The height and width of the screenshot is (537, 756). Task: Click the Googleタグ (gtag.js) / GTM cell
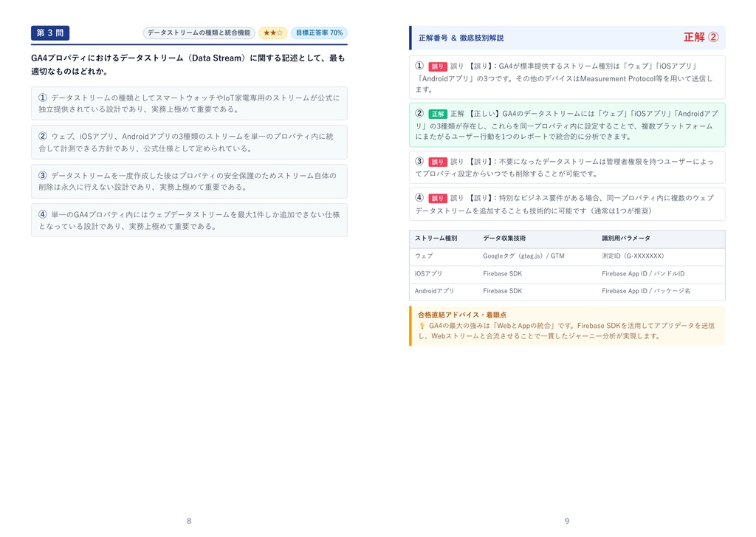(x=523, y=256)
